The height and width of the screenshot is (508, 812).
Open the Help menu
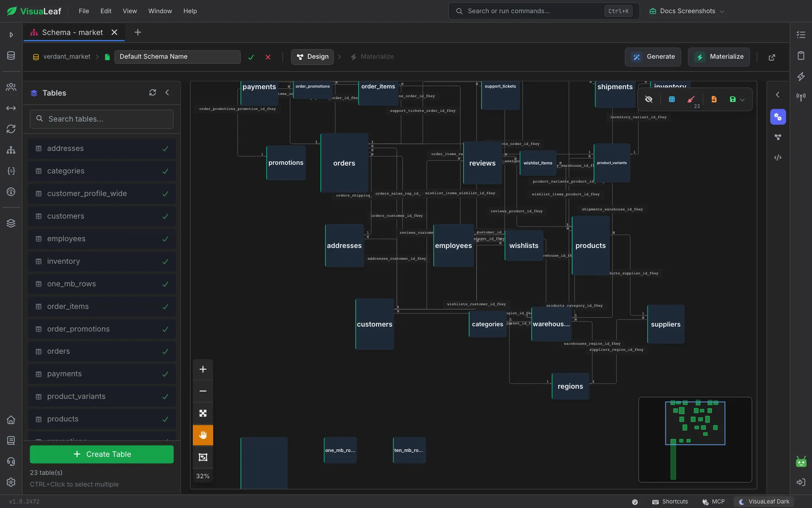(190, 11)
